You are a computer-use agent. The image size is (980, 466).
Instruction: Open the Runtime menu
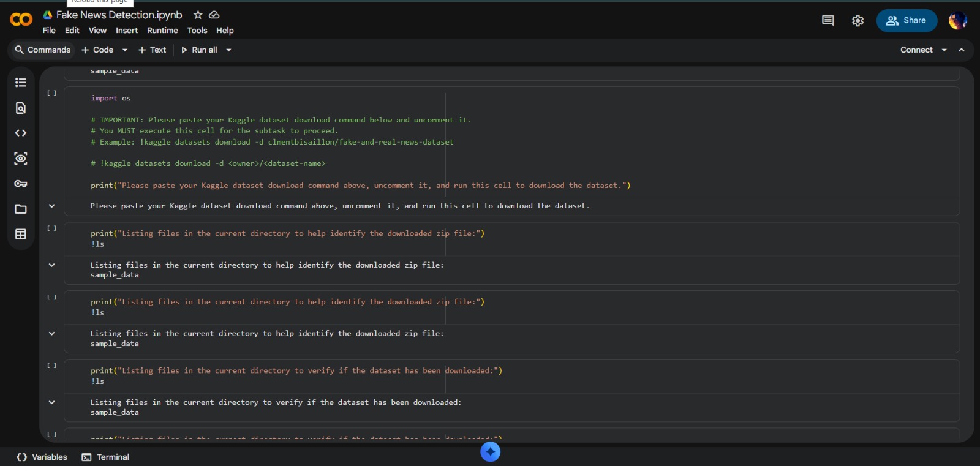point(162,31)
